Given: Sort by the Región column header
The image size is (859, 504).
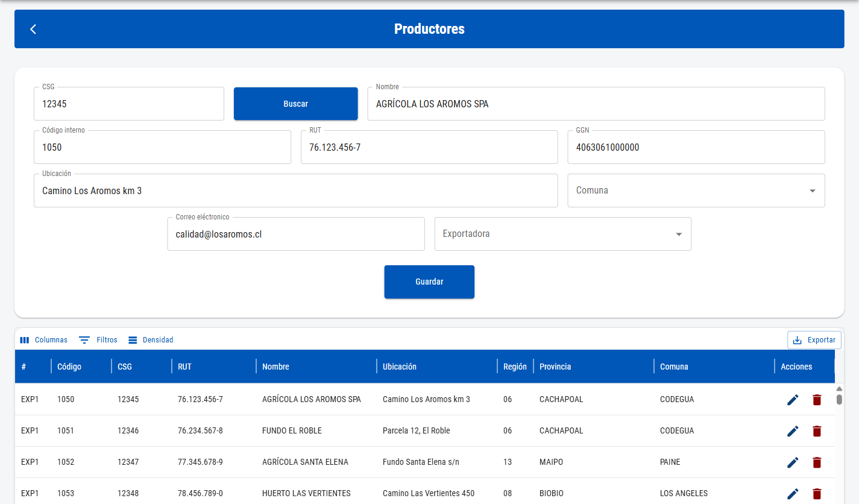Looking at the screenshot, I should coord(515,367).
